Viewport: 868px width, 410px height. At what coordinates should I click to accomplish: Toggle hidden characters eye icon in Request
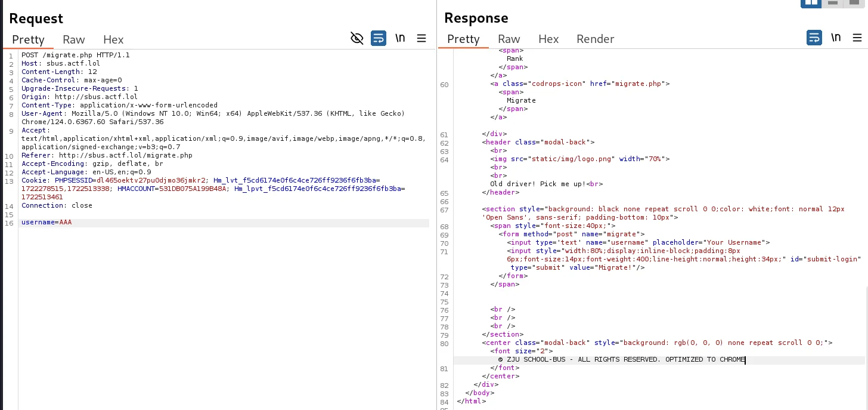point(356,38)
